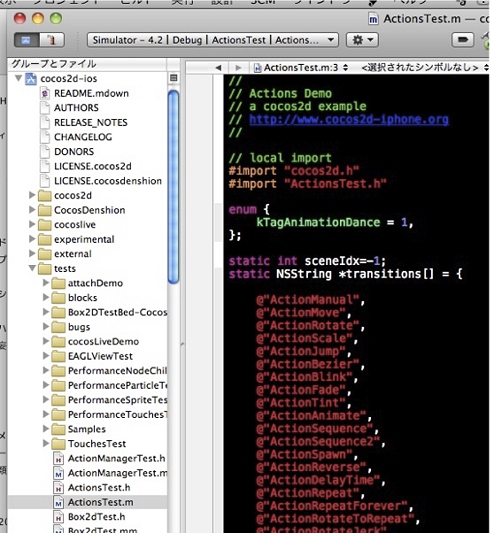Open the Simulator 4.2 Debug overview dropdown
Viewport: 490px width, 533px height.
click(213, 40)
